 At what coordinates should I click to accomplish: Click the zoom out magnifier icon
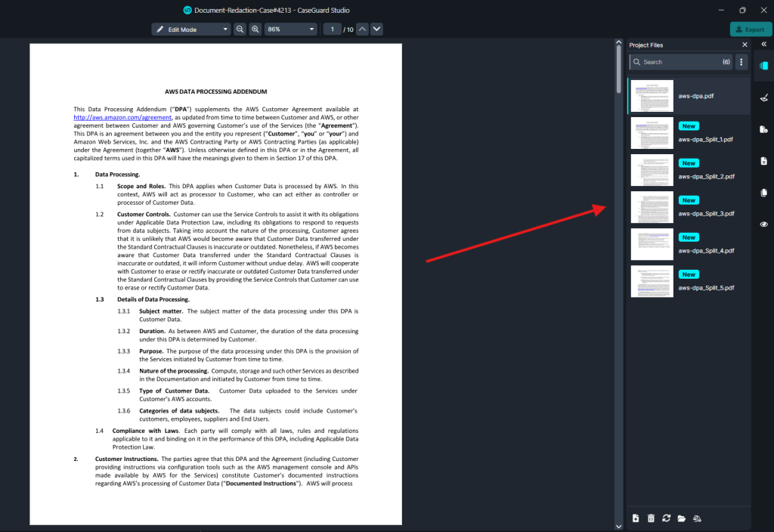click(240, 29)
